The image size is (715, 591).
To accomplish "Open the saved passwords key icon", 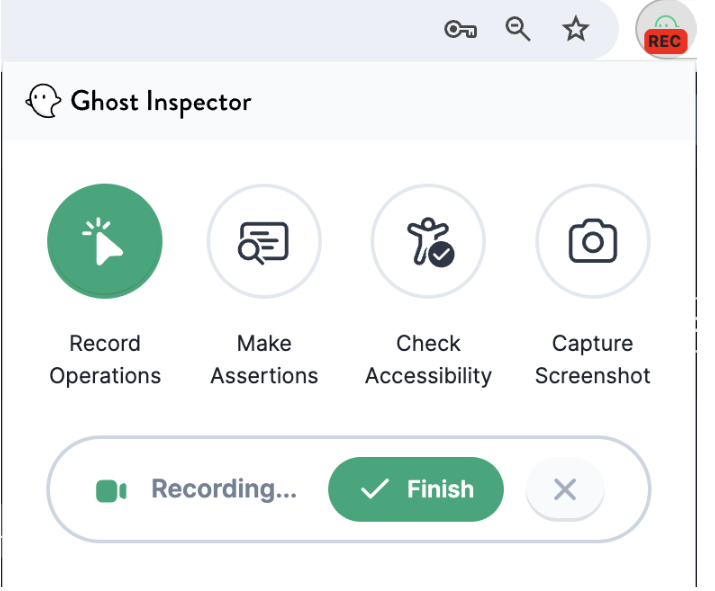I will coord(461,30).
